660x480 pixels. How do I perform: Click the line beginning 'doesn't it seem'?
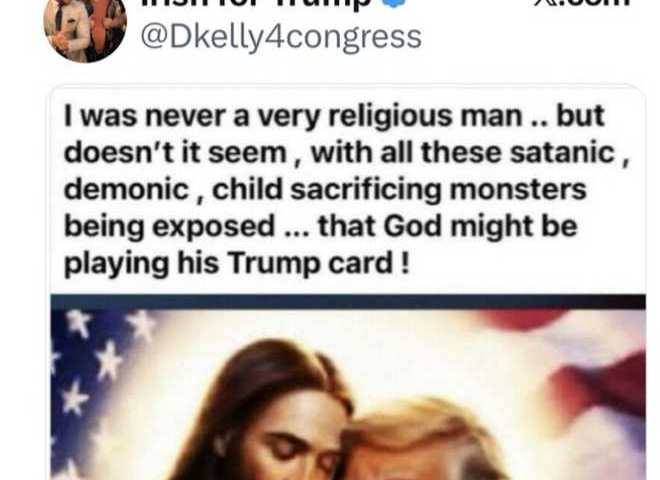347,153
